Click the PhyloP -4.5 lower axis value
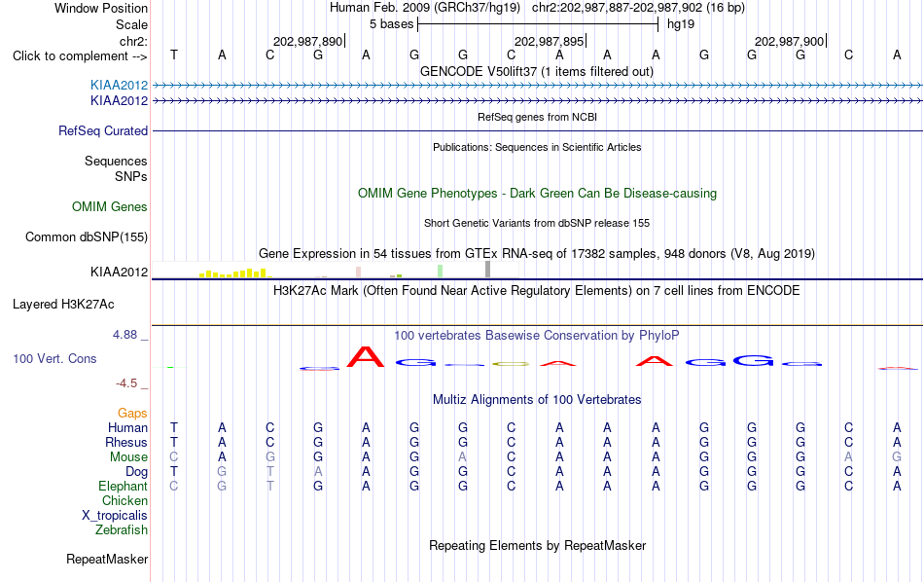Image resolution: width=924 pixels, height=582 pixels. click(126, 383)
